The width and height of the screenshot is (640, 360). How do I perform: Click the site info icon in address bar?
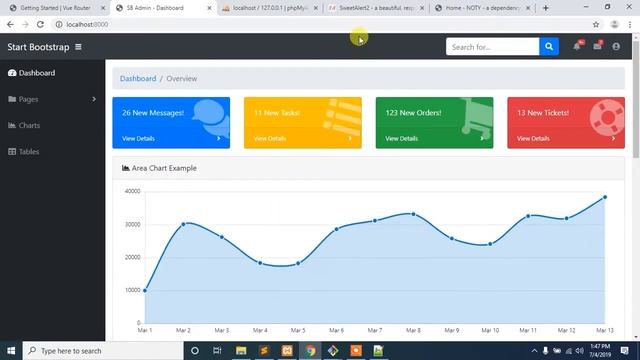(59, 24)
